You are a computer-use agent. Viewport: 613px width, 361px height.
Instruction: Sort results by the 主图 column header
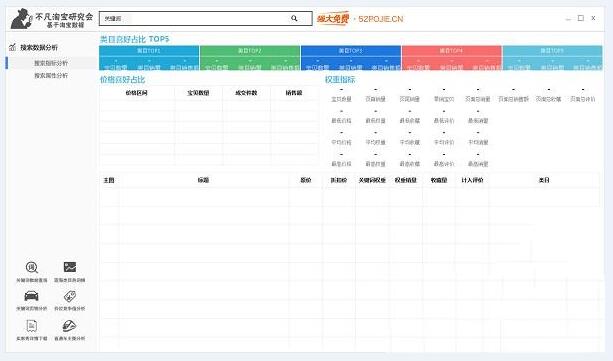pos(109,180)
